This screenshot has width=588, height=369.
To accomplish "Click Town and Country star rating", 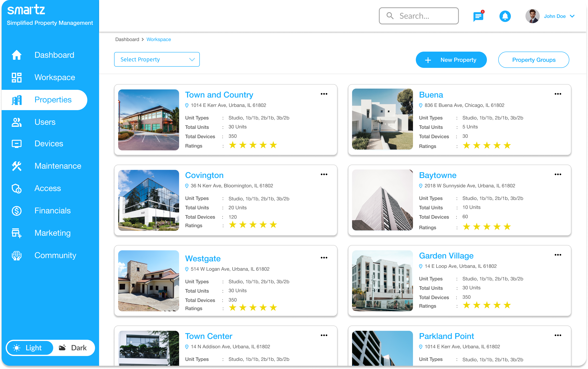I will click(x=253, y=145).
